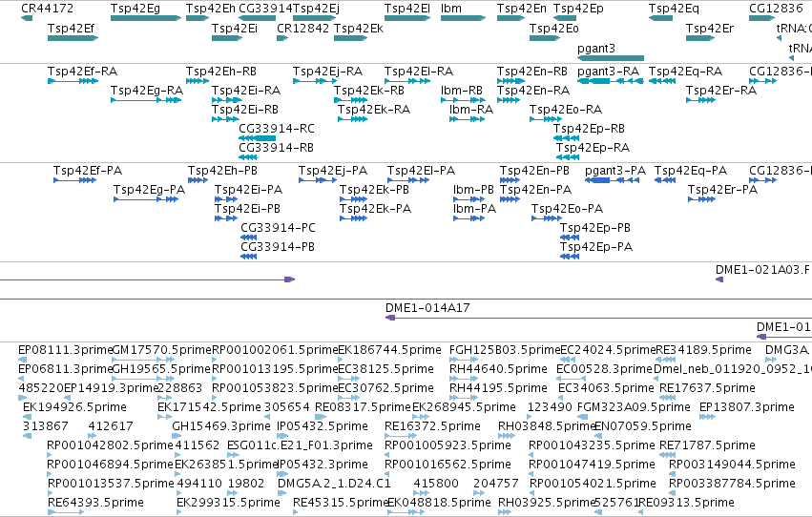
Task: Click protein Tsp42Ef-PA
Action: (74, 180)
